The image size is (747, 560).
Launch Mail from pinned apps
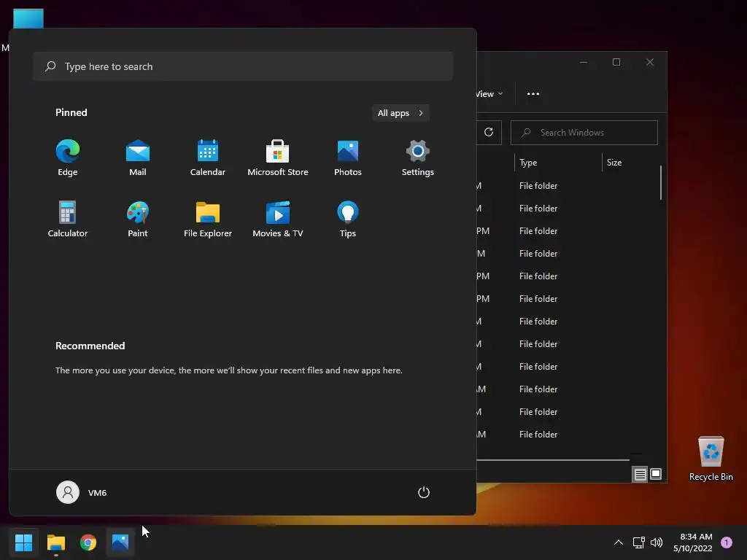coord(138,158)
